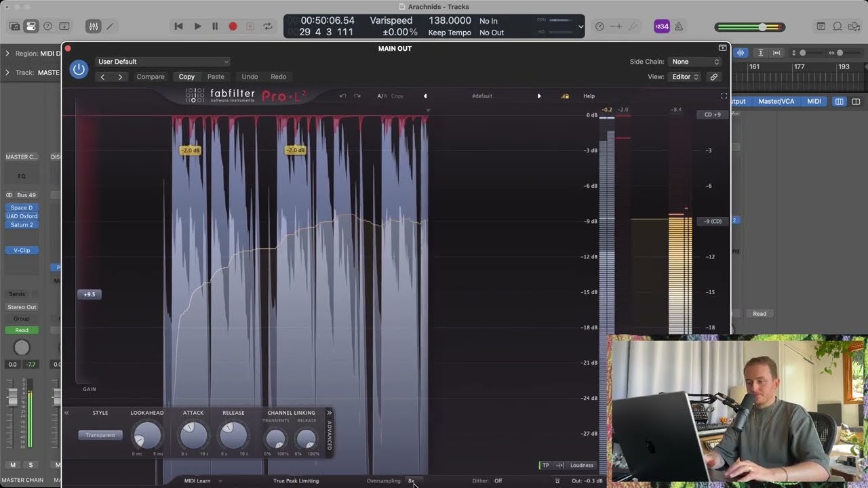Image resolution: width=868 pixels, height=488 pixels.
Task: Click the FabFilter redo arrow
Action: point(357,96)
